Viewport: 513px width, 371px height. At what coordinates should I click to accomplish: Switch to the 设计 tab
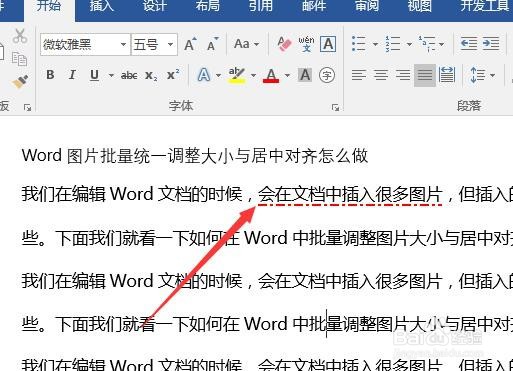coord(154,6)
